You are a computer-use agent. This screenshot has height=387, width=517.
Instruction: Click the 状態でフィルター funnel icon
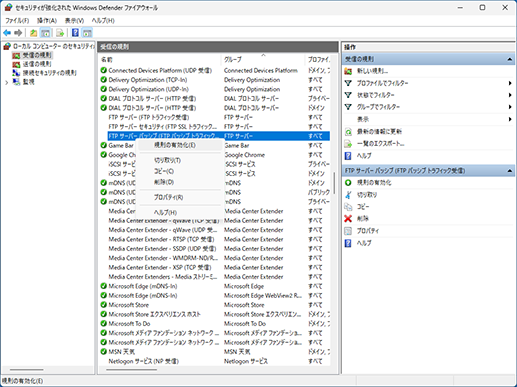(x=348, y=95)
